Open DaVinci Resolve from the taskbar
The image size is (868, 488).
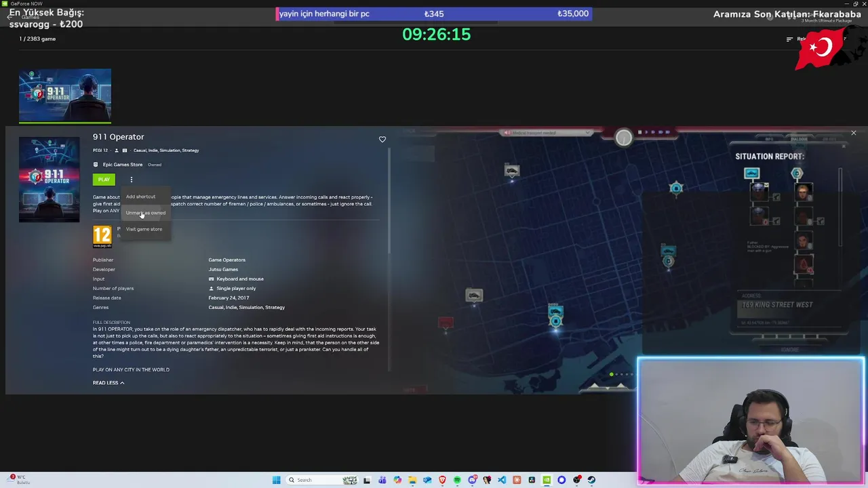click(532, 480)
